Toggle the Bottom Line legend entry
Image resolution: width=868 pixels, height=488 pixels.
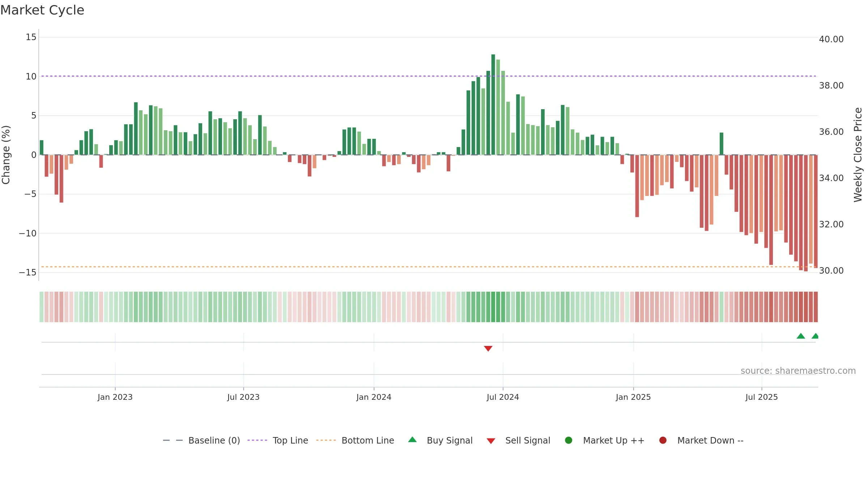(355, 440)
